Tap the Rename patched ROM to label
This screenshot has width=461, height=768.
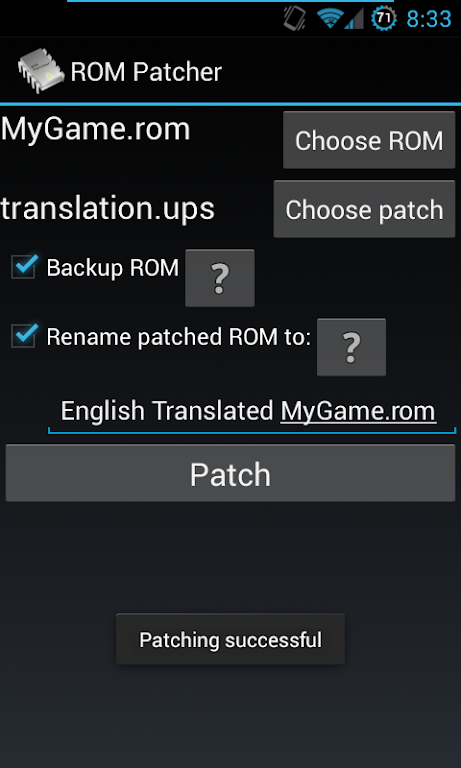point(179,337)
